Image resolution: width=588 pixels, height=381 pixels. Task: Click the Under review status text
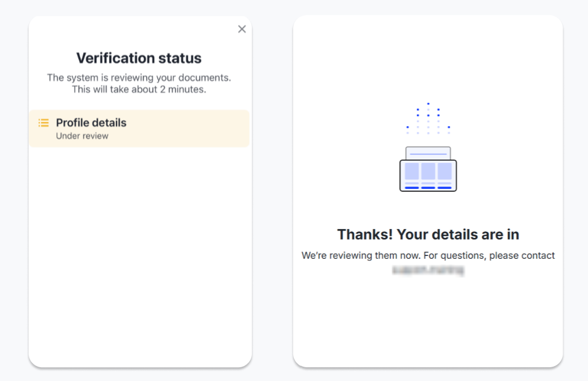click(82, 136)
